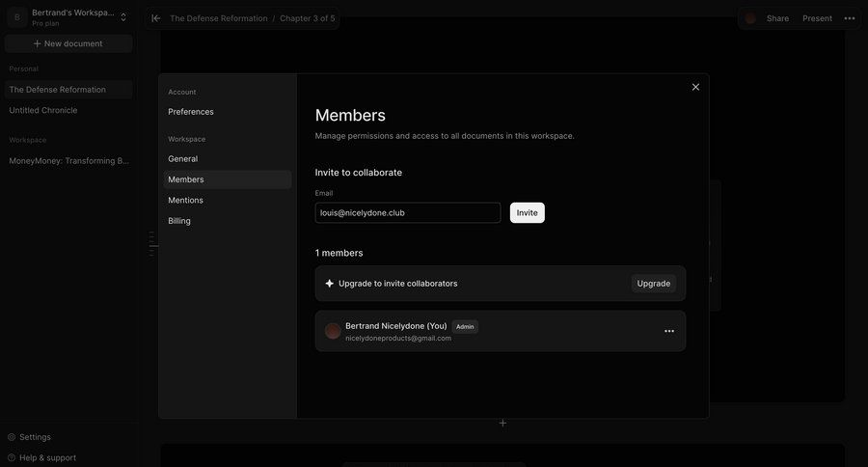
Task: Open the top-right more options menu
Action: [x=849, y=18]
